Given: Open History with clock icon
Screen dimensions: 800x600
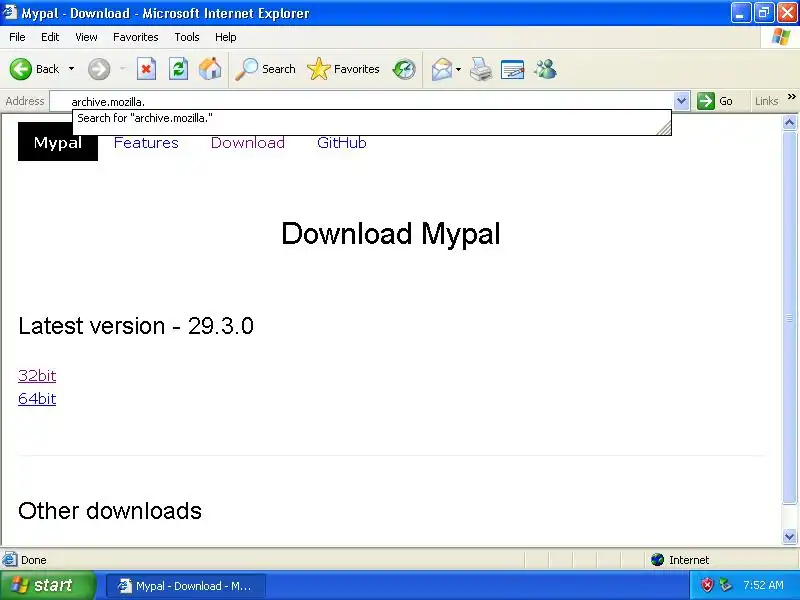Looking at the screenshot, I should (x=404, y=69).
